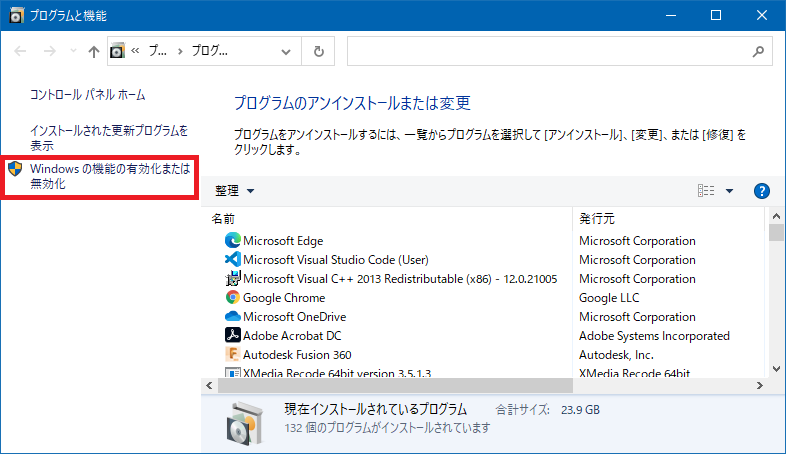Select Microsoft OneDrive program name
This screenshot has height=454, width=786.
(295, 317)
